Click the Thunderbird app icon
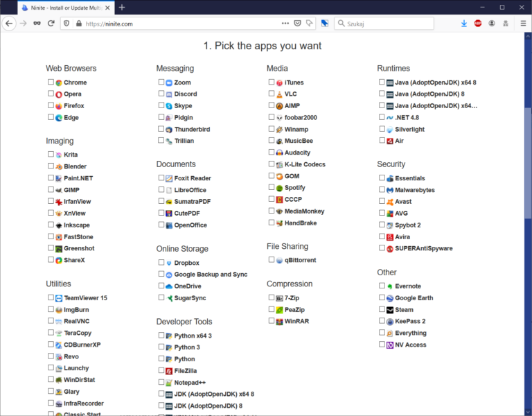The height and width of the screenshot is (416, 532). coord(169,130)
